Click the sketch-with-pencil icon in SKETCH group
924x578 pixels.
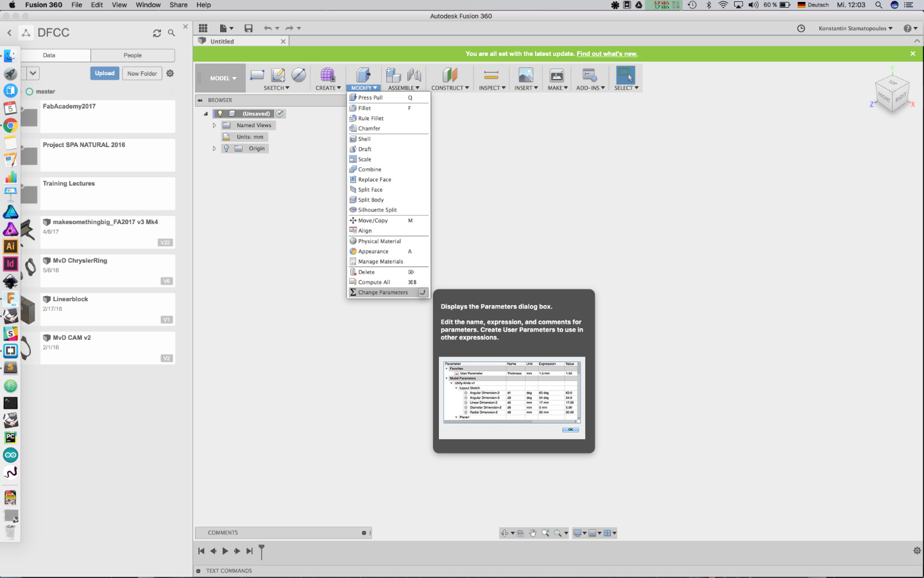(x=278, y=74)
